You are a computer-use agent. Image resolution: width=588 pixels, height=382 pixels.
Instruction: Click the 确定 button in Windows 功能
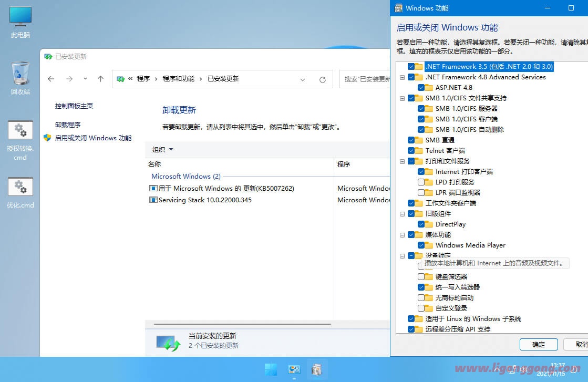coord(539,345)
